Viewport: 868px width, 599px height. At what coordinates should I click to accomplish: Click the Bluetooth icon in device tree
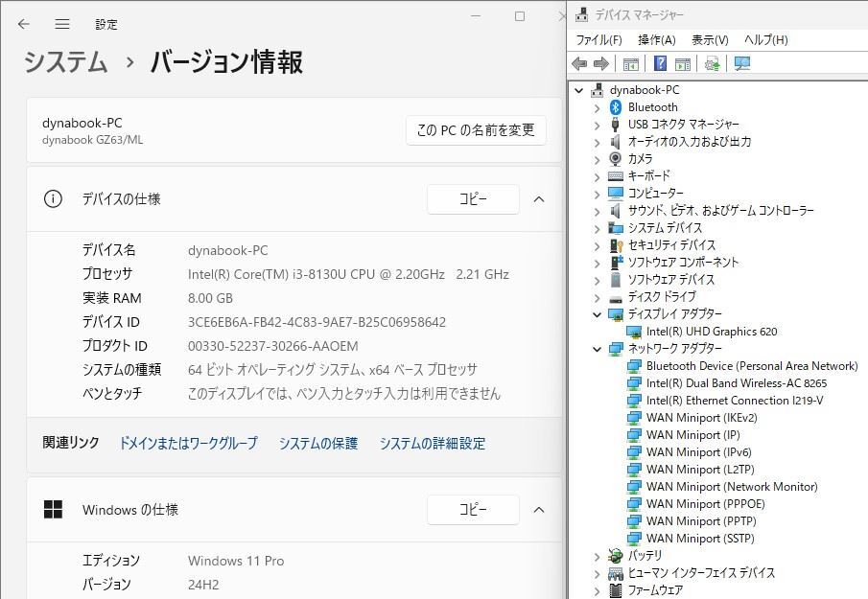pyautogui.click(x=616, y=106)
